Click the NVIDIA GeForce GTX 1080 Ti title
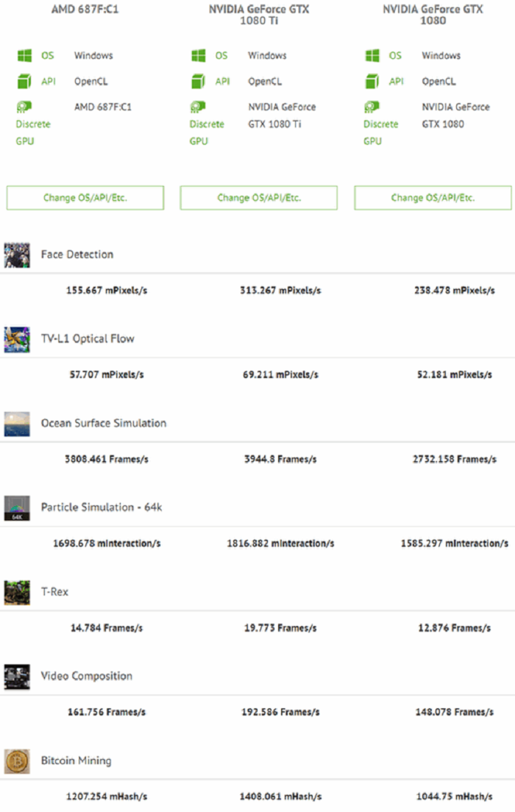The height and width of the screenshot is (812, 515). point(259,15)
